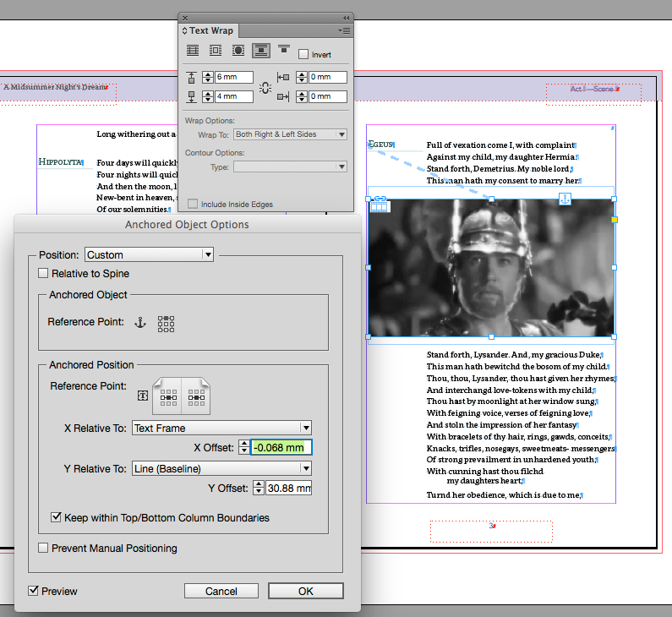Toggle Include Inside Edges checkbox

point(193,204)
